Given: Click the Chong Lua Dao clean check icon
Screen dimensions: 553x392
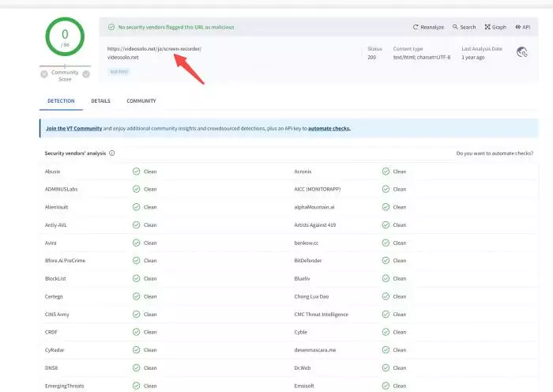Looking at the screenshot, I should [x=386, y=296].
